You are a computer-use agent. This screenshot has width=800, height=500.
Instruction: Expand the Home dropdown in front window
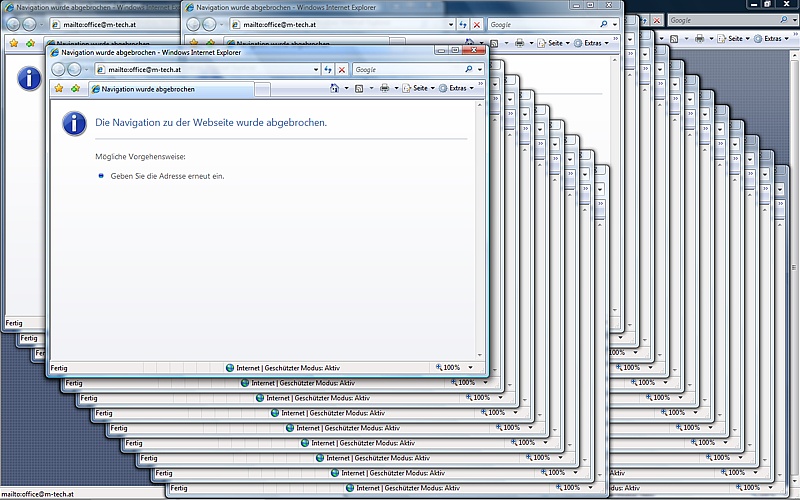coord(346,88)
